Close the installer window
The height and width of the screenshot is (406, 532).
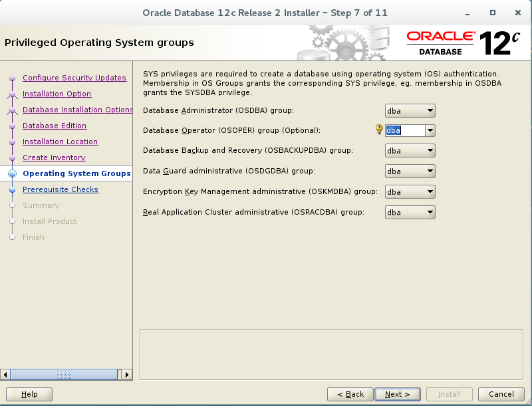518,13
